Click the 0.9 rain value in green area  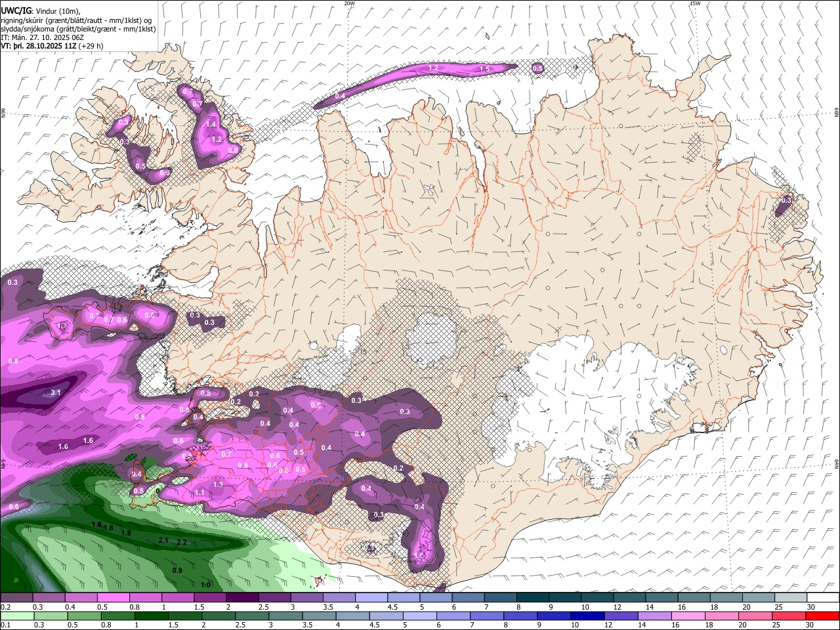pyautogui.click(x=177, y=570)
